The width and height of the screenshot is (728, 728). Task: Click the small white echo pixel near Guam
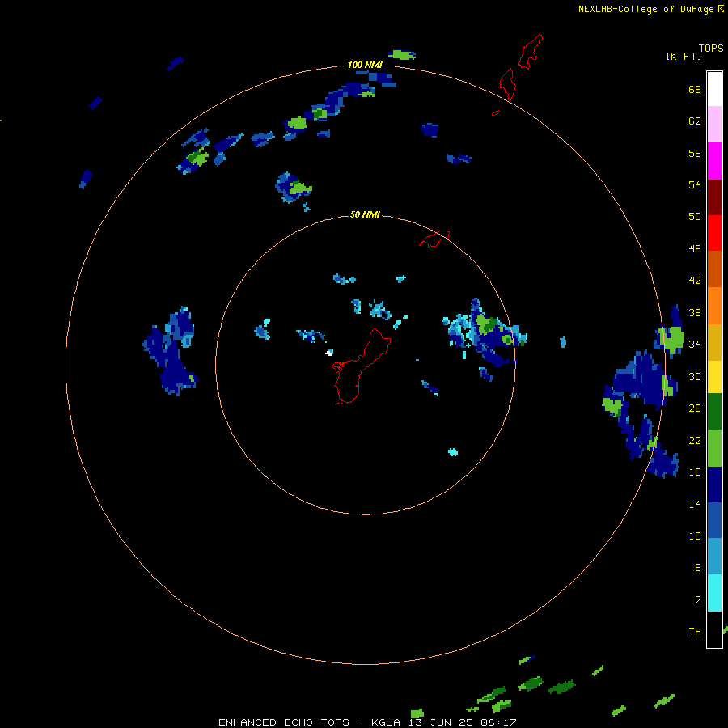coord(328,353)
